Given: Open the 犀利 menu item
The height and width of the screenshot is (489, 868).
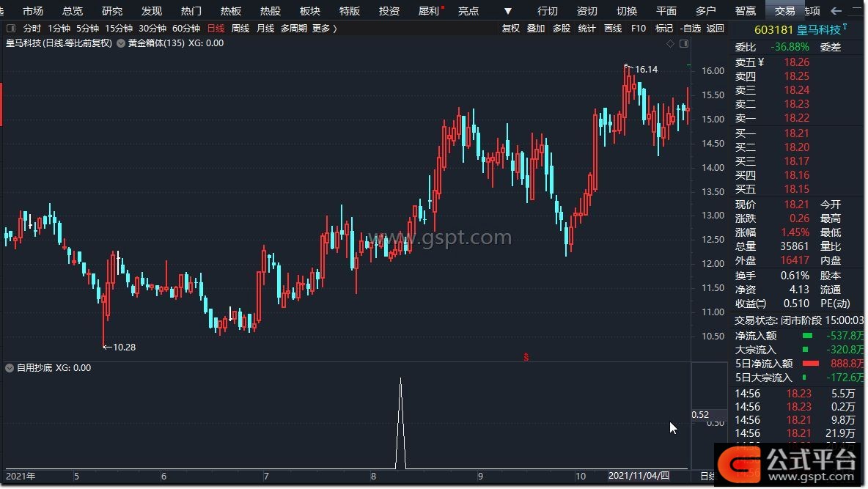Looking at the screenshot, I should click(429, 10).
